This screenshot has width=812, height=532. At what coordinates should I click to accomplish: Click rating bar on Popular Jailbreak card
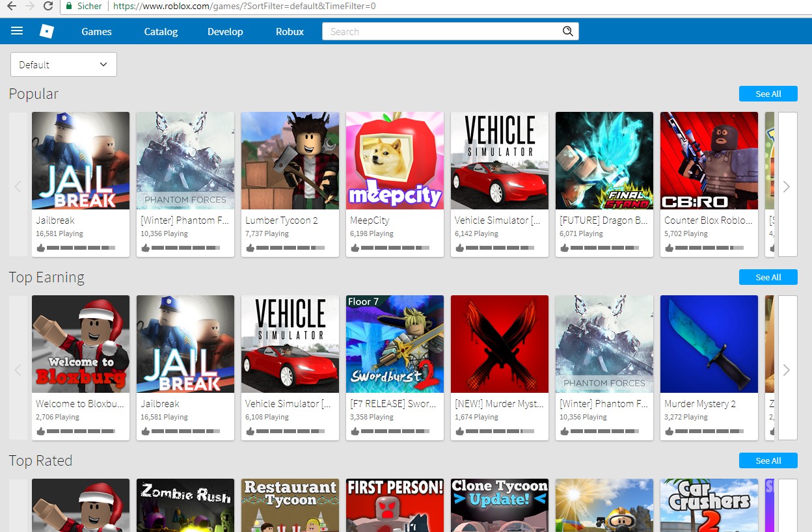[x=81, y=248]
